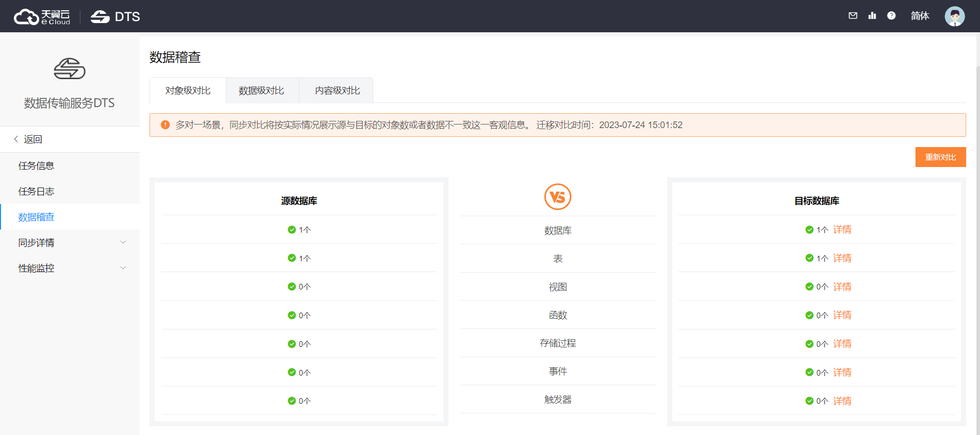Open the user avatar profile
This screenshot has width=980, height=435.
click(954, 16)
